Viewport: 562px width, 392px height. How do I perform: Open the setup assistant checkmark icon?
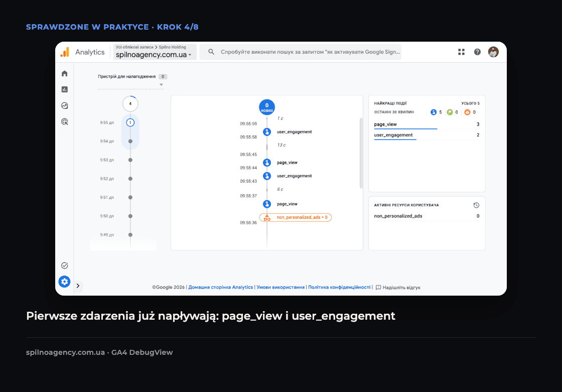[x=65, y=266]
